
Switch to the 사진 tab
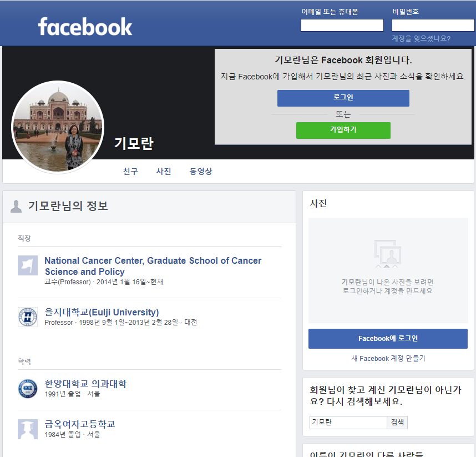[x=164, y=171]
